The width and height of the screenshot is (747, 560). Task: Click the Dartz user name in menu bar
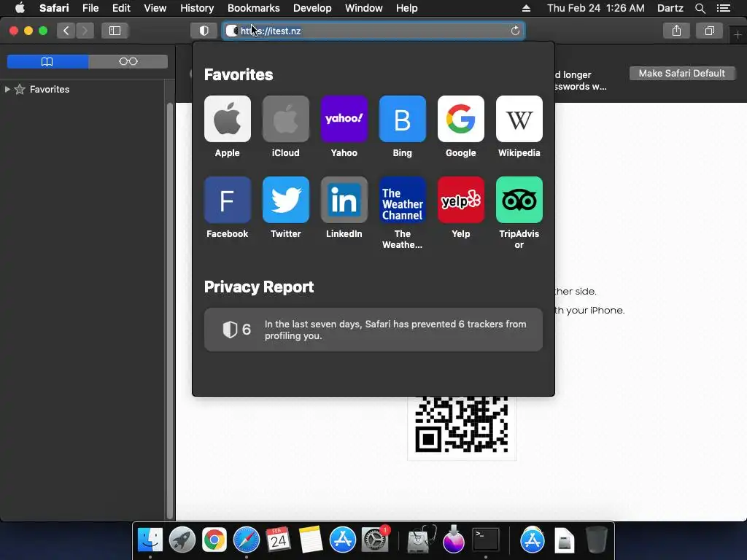pyautogui.click(x=670, y=8)
